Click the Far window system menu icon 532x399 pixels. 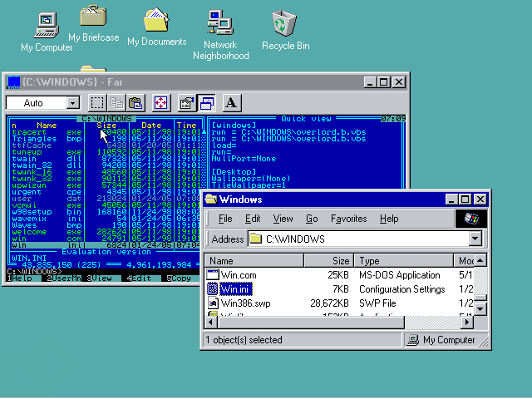(x=13, y=82)
